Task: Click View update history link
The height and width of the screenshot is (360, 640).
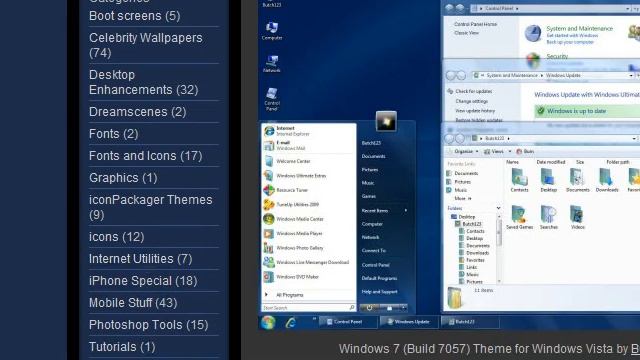Action: tap(475, 111)
